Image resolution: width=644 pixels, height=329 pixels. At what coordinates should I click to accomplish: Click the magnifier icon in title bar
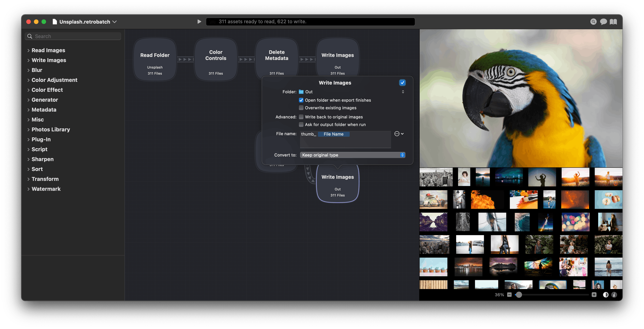point(593,22)
